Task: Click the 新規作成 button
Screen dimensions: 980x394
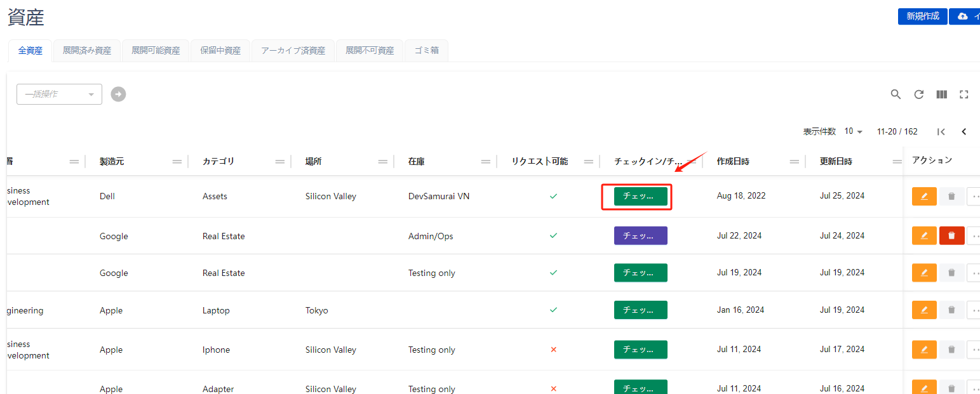Action: point(922,16)
